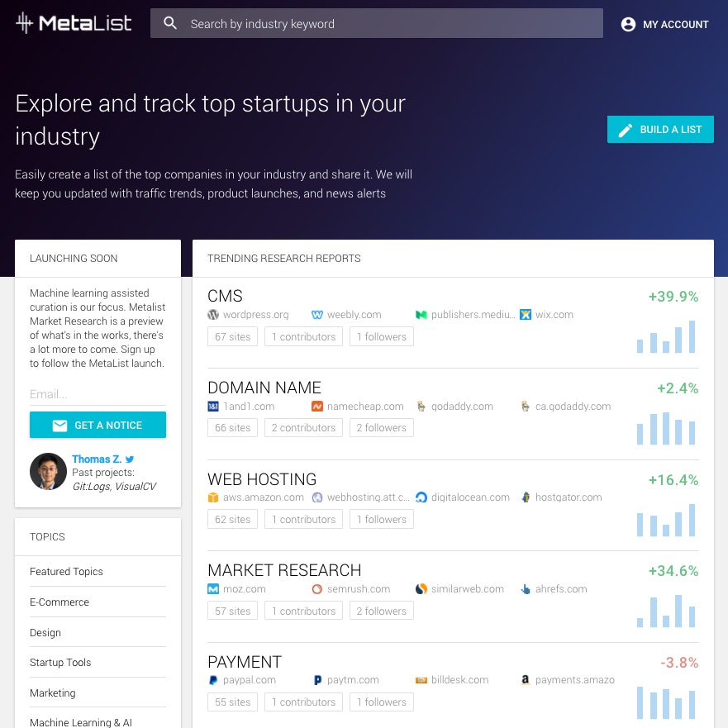
Task: Select the E-Commerce topic in sidebar
Action: point(59,602)
